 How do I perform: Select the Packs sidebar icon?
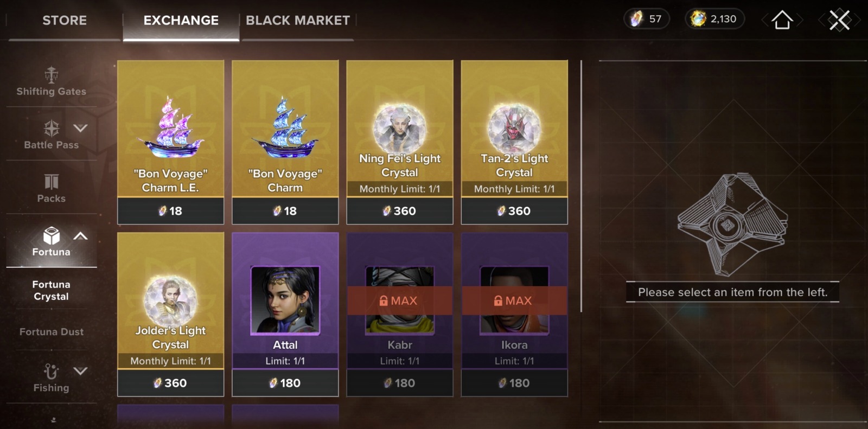[x=52, y=181]
